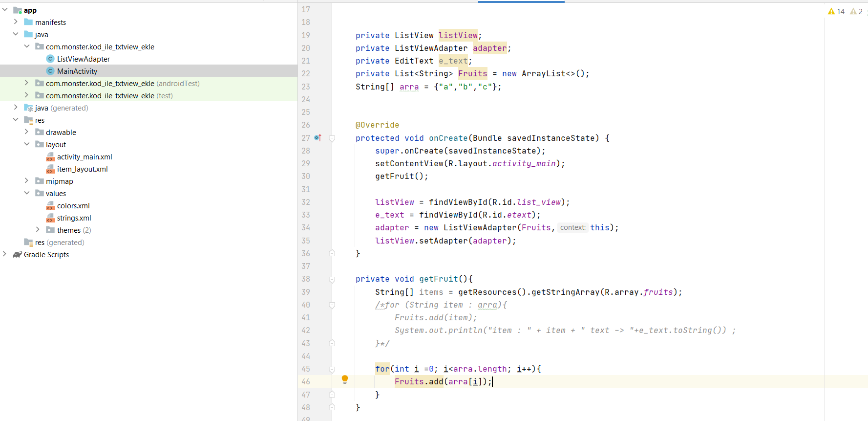Select res (generated) tree row

(148, 242)
